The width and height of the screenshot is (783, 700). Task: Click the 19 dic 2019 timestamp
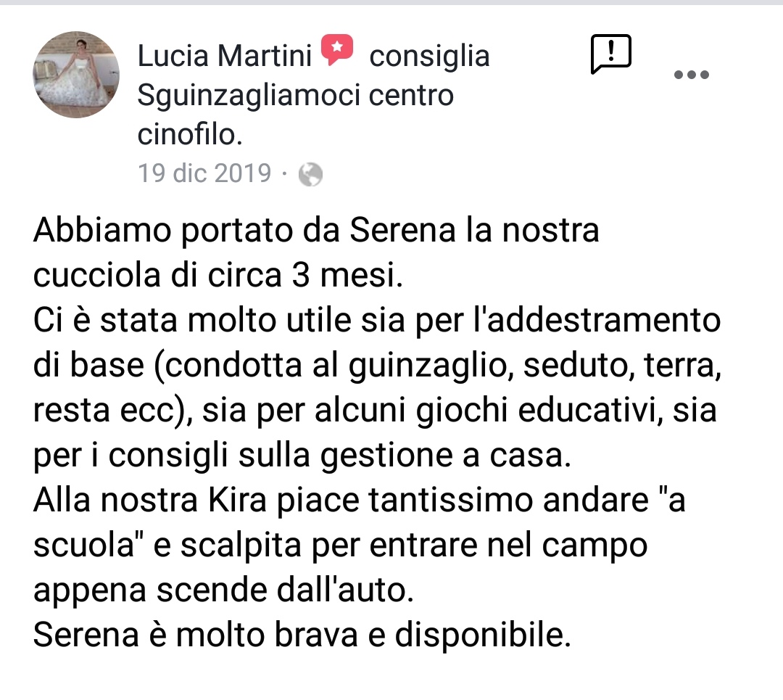point(204,173)
